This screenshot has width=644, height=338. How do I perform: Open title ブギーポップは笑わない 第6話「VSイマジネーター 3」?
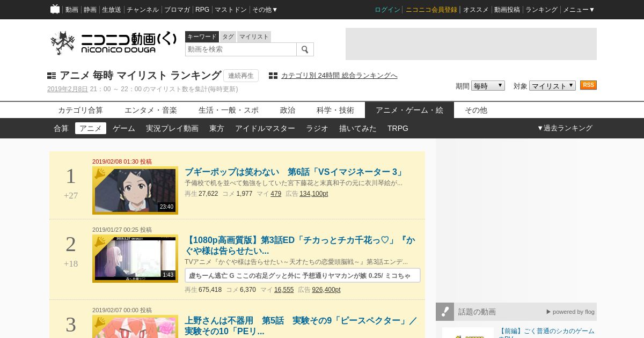[294, 172]
